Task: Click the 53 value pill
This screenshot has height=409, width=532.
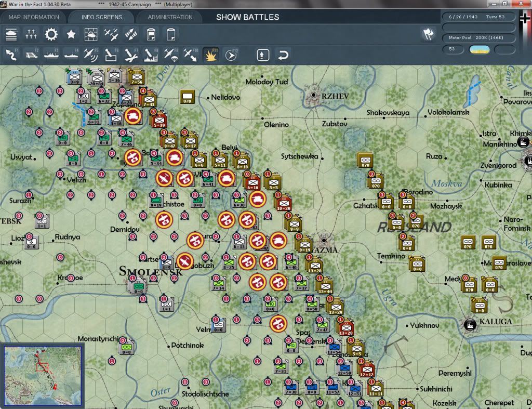Action: click(453, 49)
